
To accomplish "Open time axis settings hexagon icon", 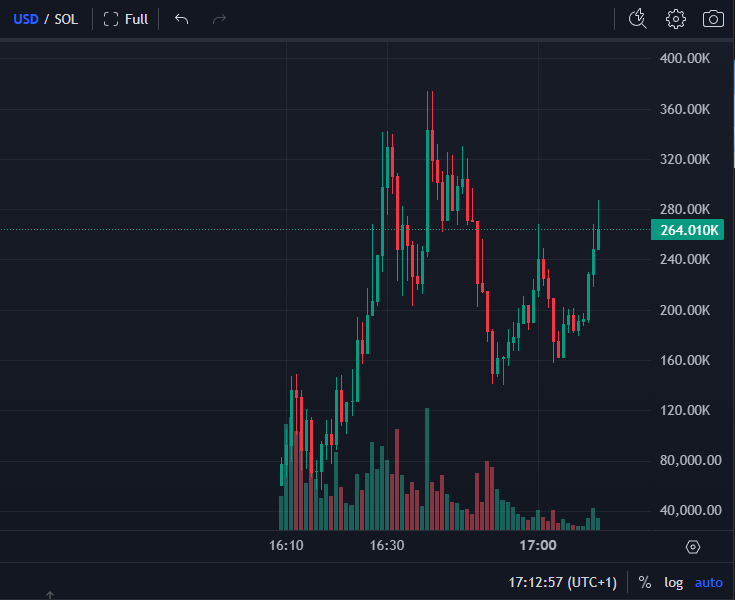I will 692,547.
